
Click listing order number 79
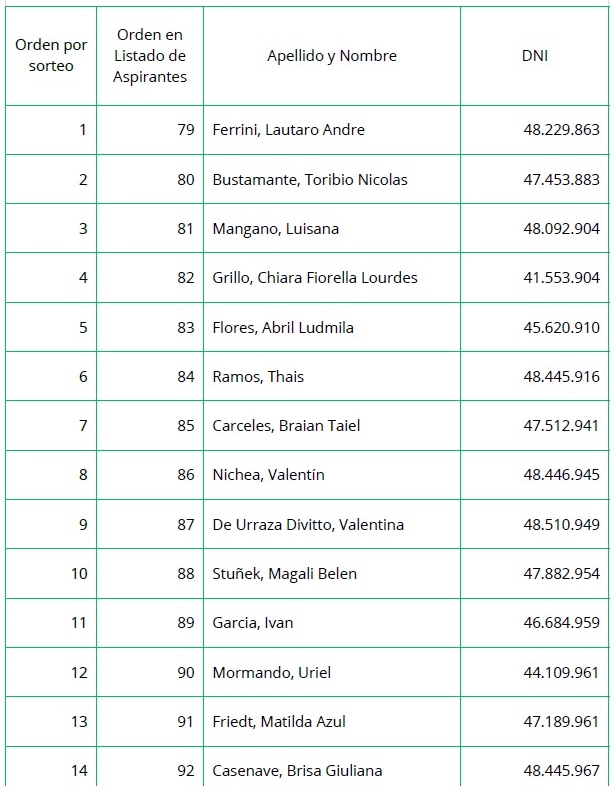pos(185,130)
